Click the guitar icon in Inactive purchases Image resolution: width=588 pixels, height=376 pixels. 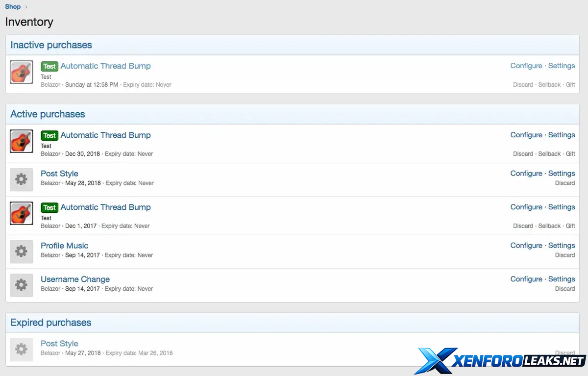22,72
